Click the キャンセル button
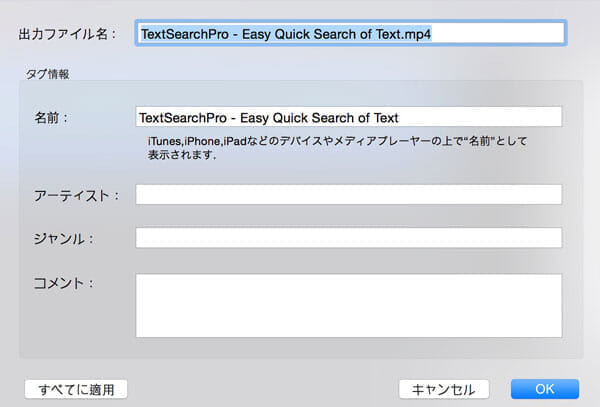 [444, 389]
